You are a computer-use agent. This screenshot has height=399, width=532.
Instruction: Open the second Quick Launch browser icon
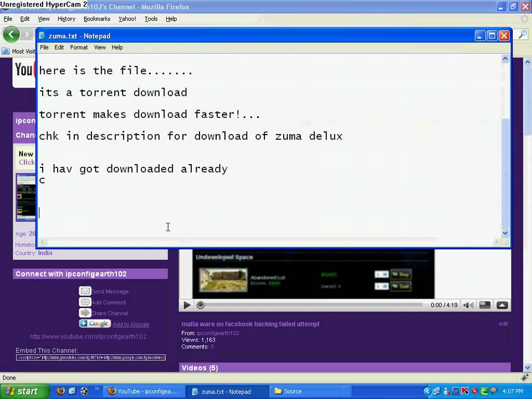pyautogui.click(x=72, y=391)
